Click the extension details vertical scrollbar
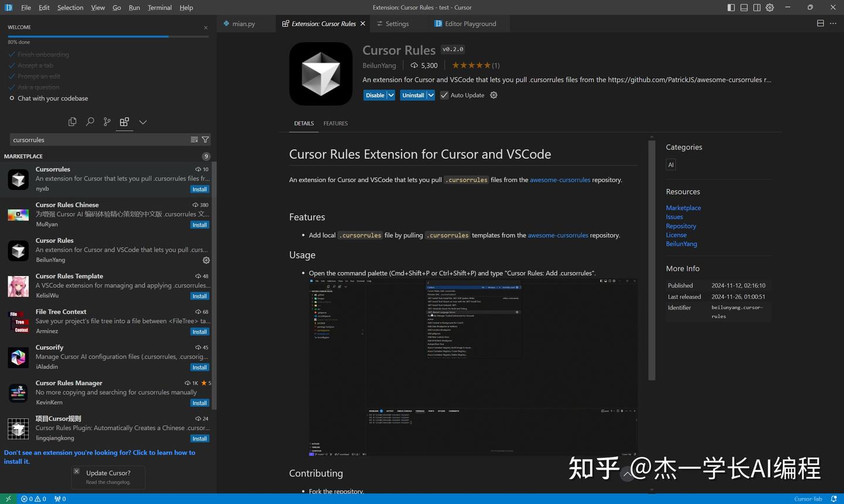This screenshot has height=504, width=844. click(x=652, y=260)
